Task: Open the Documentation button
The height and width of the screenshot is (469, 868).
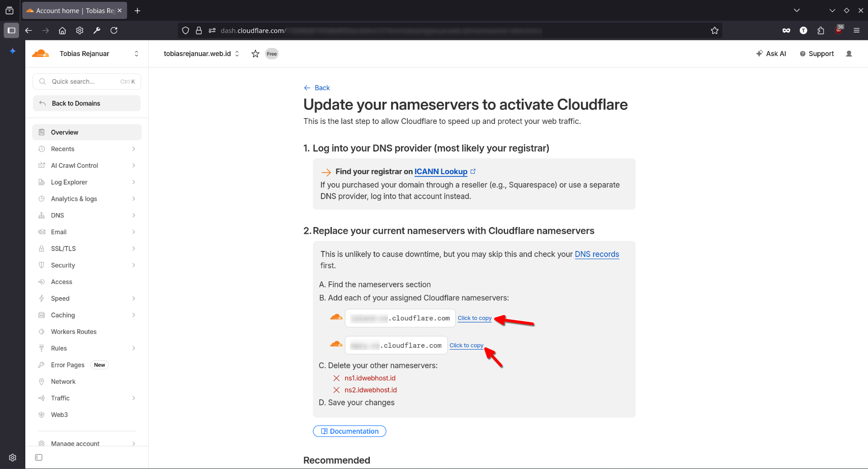Action: pyautogui.click(x=349, y=431)
